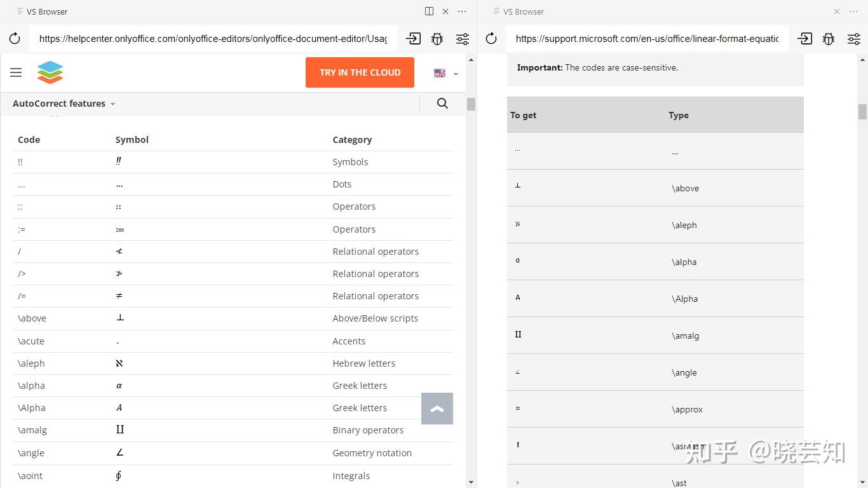
Task: Select \angle in the Microsoft table
Action: (x=684, y=373)
